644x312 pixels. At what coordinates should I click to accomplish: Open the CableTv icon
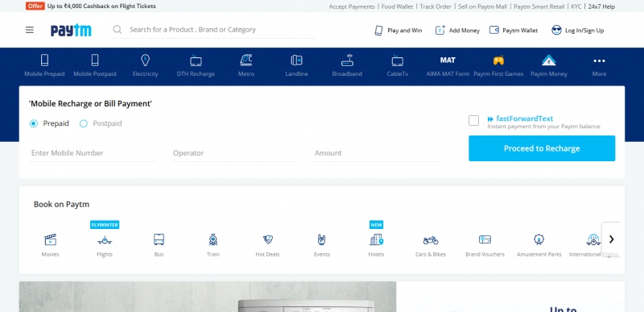397,60
